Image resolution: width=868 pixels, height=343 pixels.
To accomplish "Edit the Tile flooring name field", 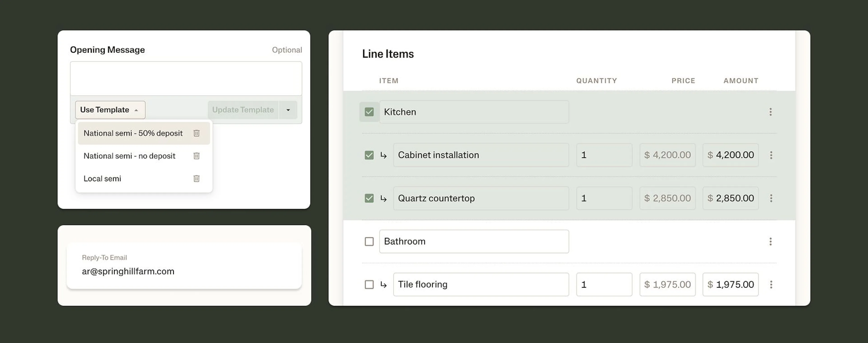I will tap(481, 284).
